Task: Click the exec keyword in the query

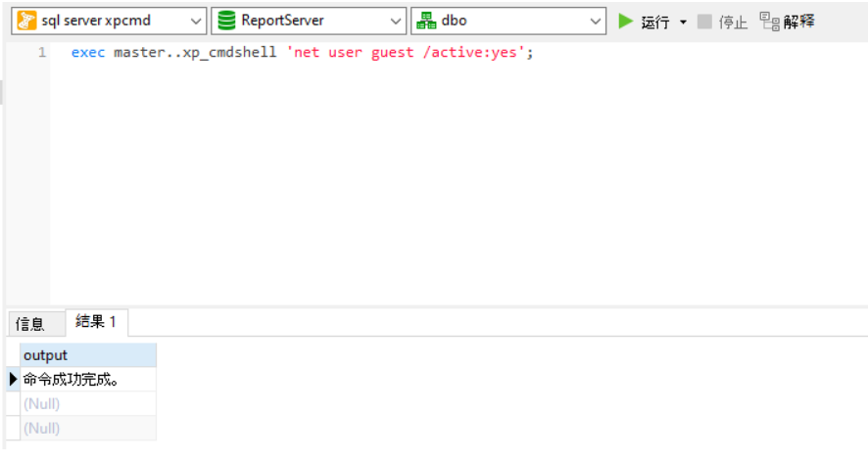Action: (x=88, y=53)
